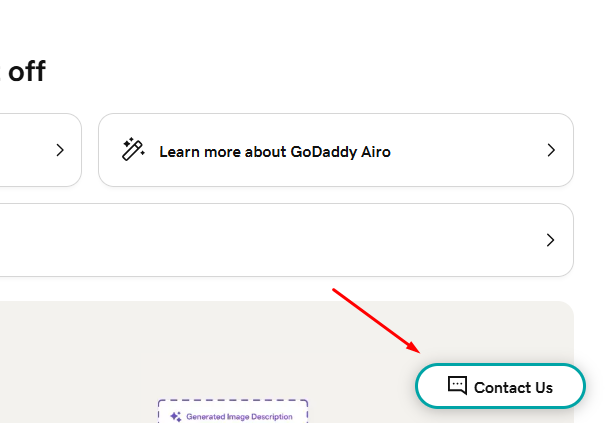Viewport: 610px width, 423px height.
Task: Open the Contact Us chat button
Action: [x=500, y=386]
